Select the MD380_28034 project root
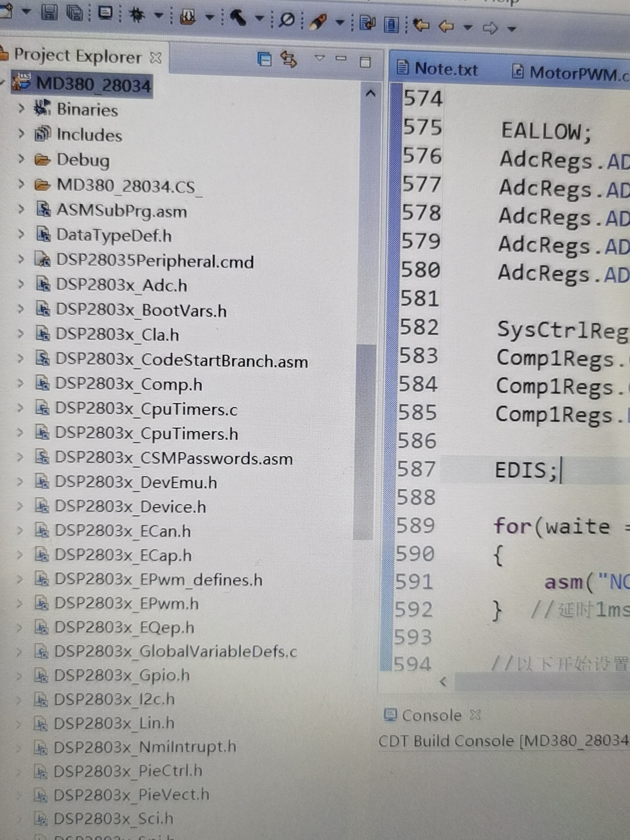 pos(93,85)
